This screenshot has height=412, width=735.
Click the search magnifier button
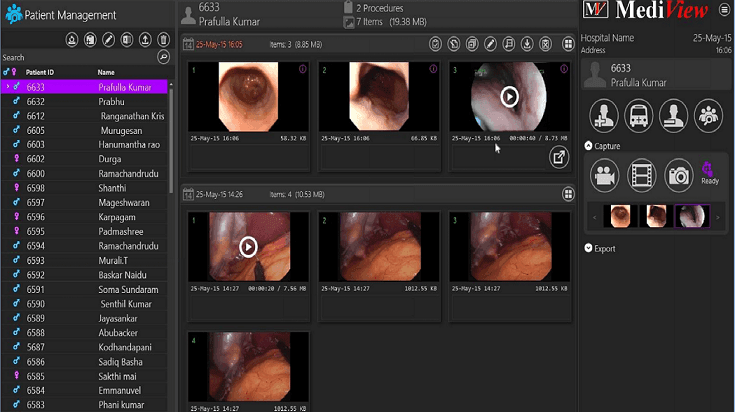[x=163, y=57]
